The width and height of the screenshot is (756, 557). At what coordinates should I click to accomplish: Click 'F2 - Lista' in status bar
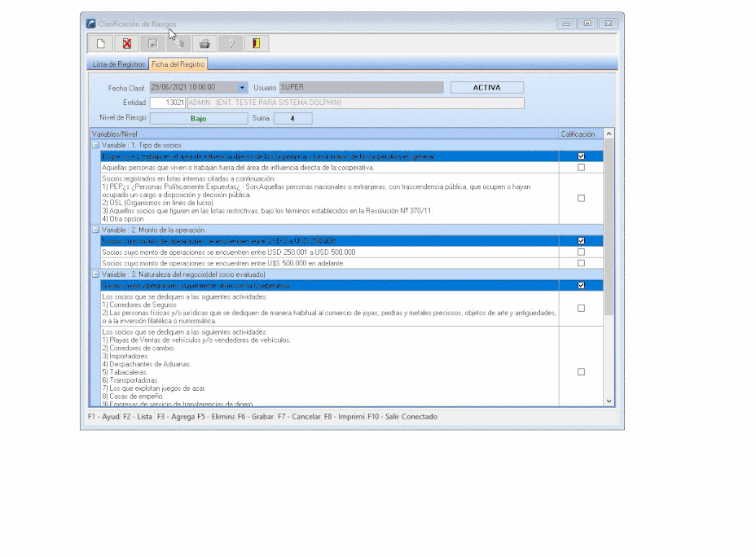[138, 417]
